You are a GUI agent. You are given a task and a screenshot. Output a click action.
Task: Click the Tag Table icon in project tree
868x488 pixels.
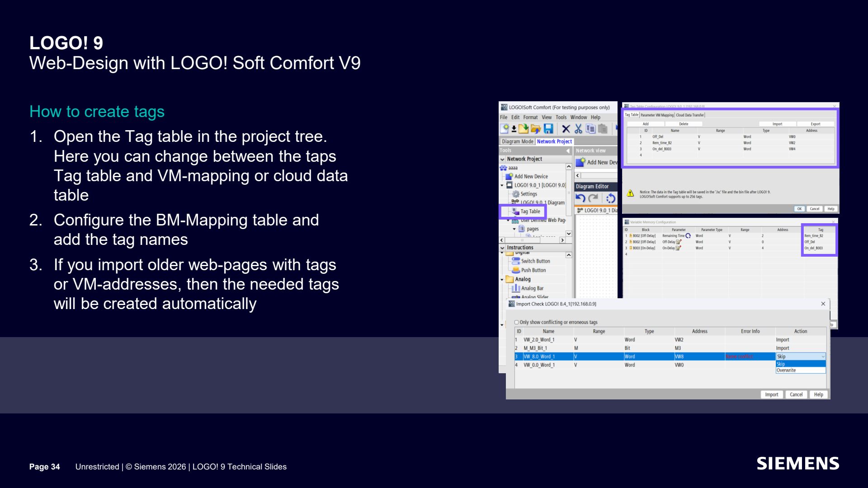click(x=515, y=211)
